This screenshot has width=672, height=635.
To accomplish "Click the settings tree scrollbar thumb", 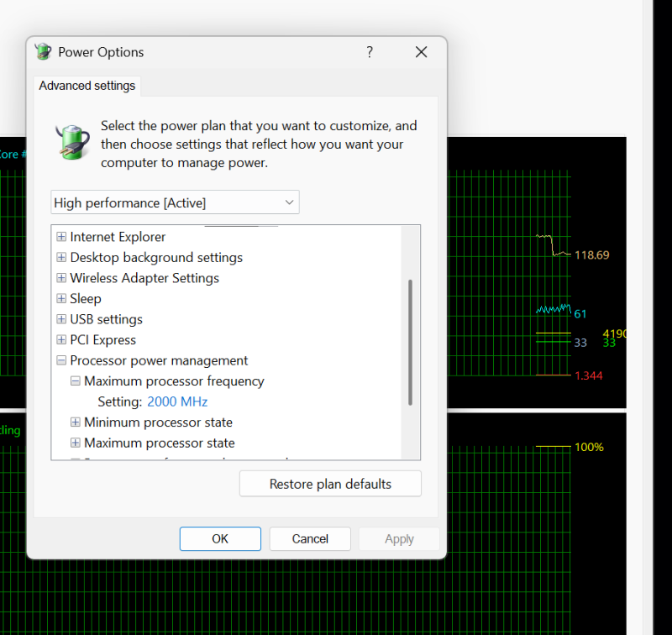I will click(x=410, y=343).
